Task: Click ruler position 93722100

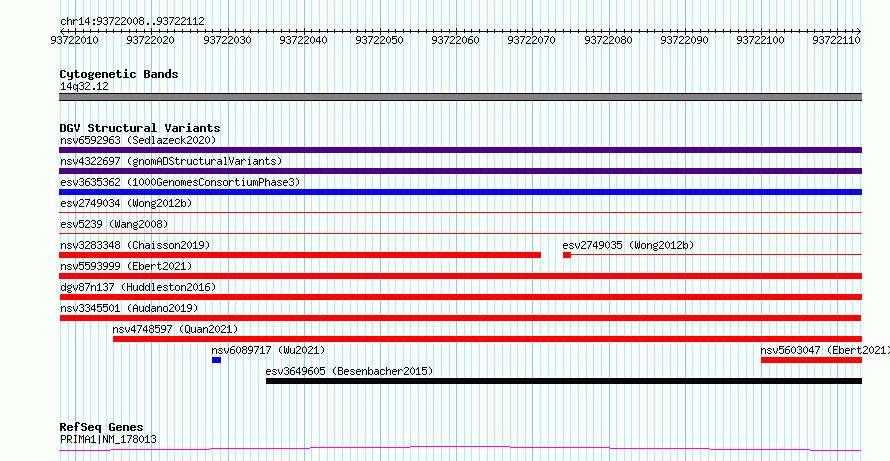Action: point(760,40)
